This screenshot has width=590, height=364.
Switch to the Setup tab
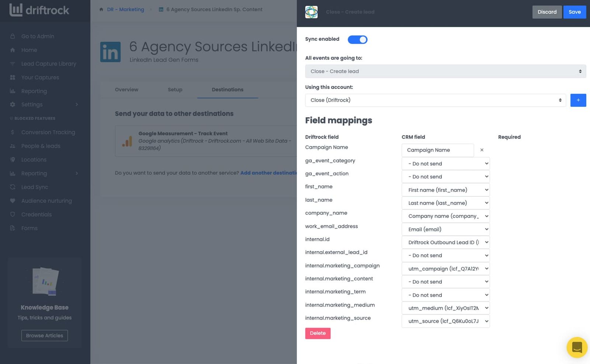(x=175, y=90)
